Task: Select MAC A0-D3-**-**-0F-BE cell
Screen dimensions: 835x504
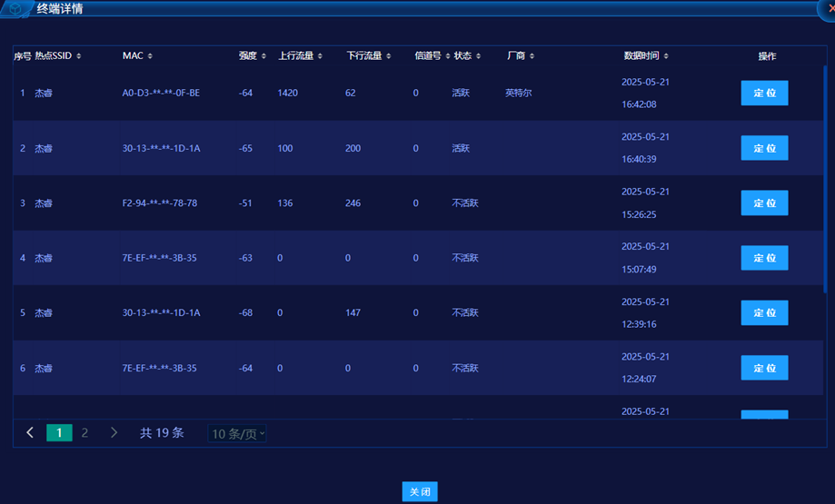Action: [x=161, y=94]
